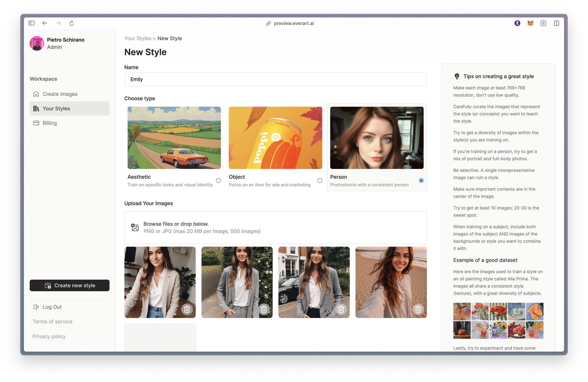Open the garden hedge uploaded thumbnail
The image size is (588, 382).
pos(237,282)
